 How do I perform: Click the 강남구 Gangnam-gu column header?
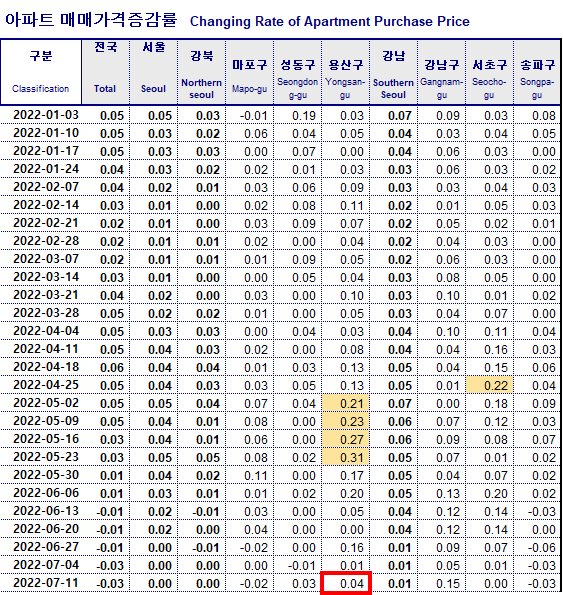coord(442,72)
